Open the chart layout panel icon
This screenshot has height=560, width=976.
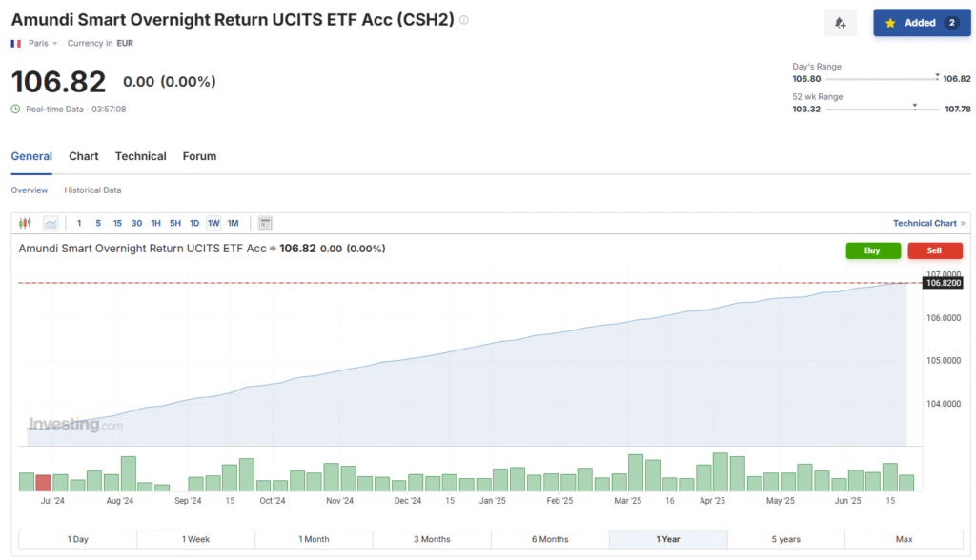pyautogui.click(x=265, y=222)
